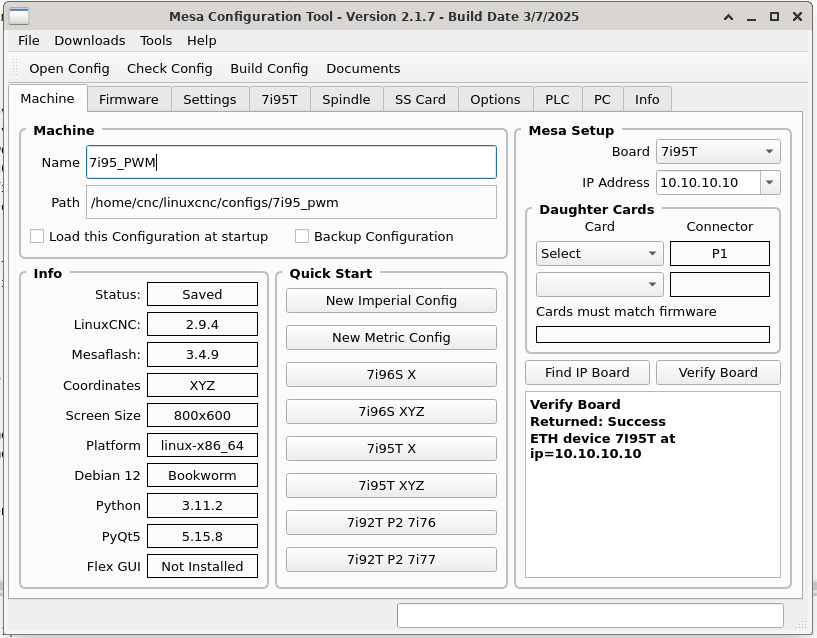The image size is (817, 638).
Task: Switch to the Options tab
Action: (496, 100)
